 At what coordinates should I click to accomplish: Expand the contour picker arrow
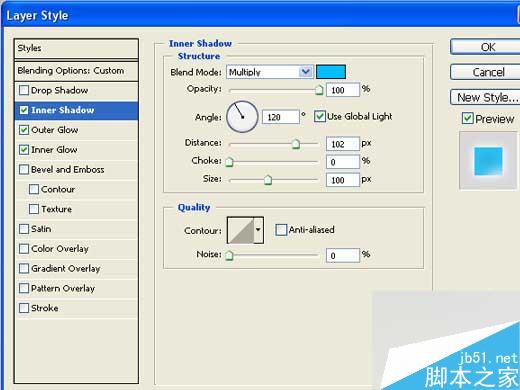(x=259, y=230)
